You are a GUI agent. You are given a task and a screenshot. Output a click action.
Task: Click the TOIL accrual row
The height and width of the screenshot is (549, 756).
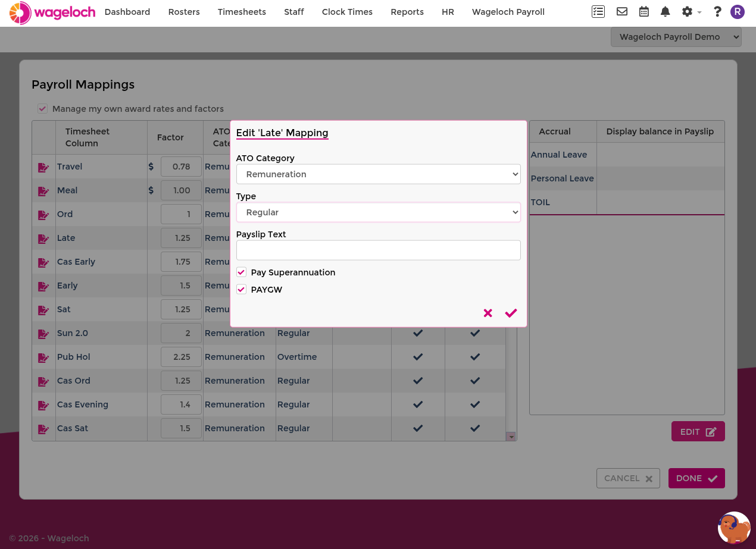click(x=627, y=202)
